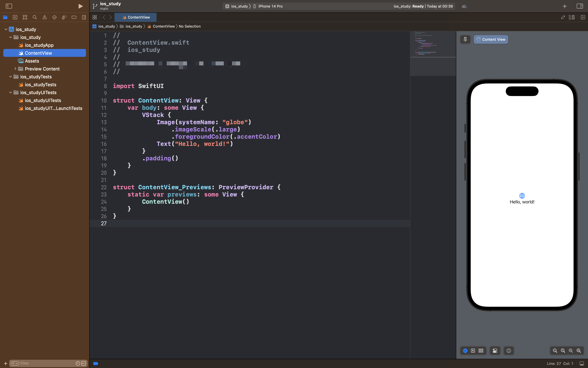
Task: Toggle recent files filter
Action: click(78, 363)
